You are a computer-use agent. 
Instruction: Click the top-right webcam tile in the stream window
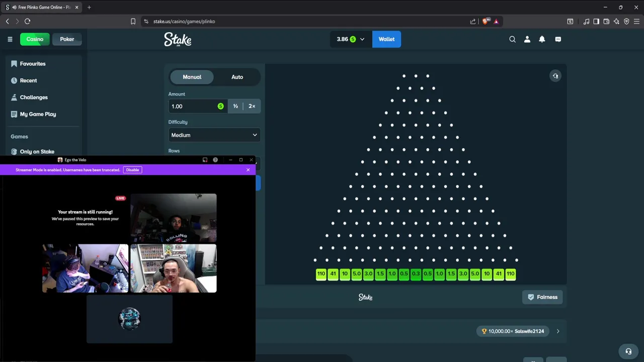point(174,218)
